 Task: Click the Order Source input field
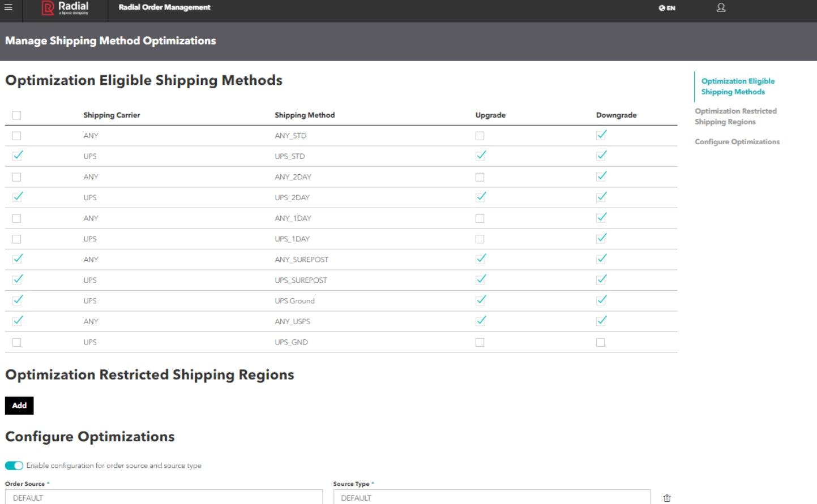(164, 498)
